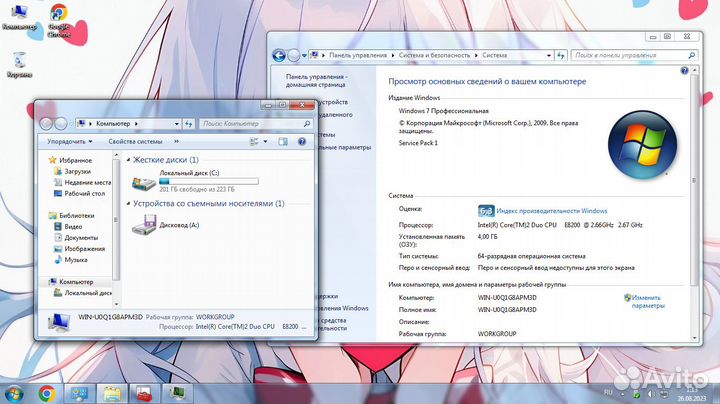
Task: Click the volume icon in system tray
Action: [650, 394]
